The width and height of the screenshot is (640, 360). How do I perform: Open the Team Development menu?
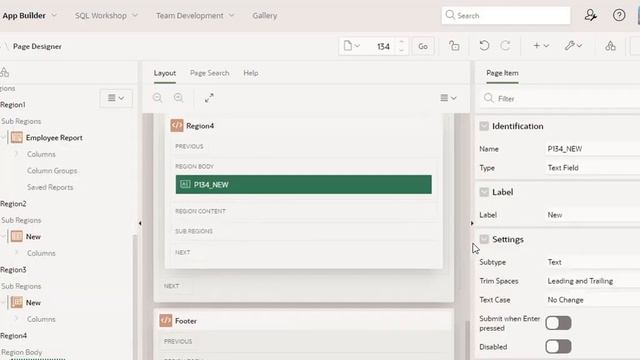point(195,16)
